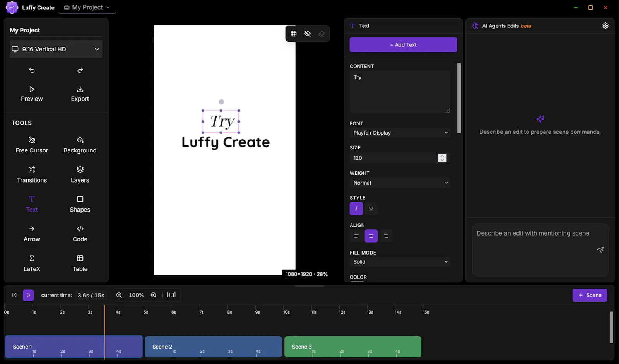Click the Content text area
The width and height of the screenshot is (619, 364).
[x=400, y=92]
